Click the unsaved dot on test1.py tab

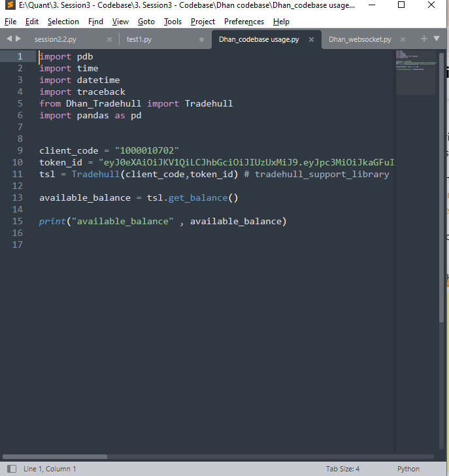coord(201,40)
